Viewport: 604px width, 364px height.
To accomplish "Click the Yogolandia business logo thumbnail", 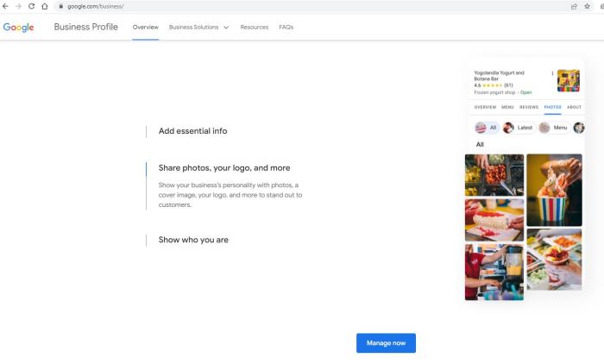I will [568, 80].
